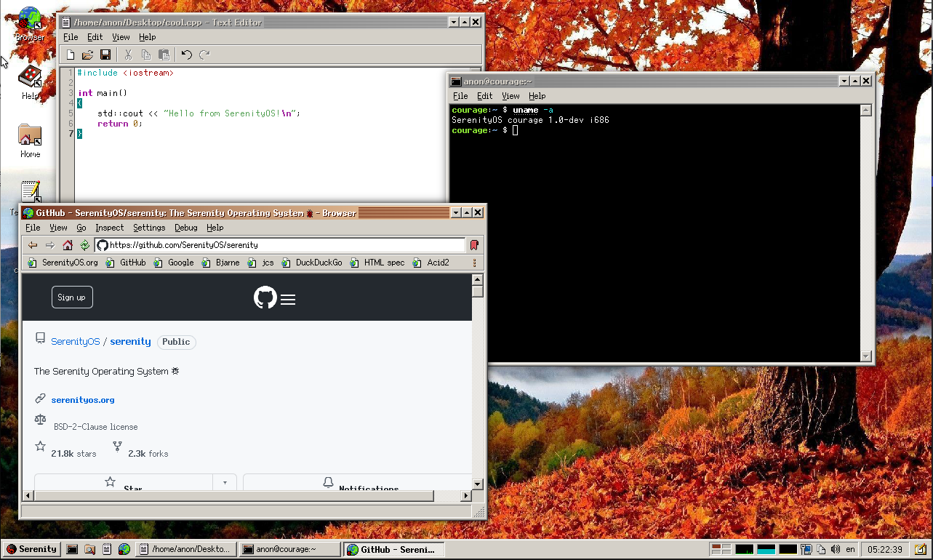Toggle the volume speaker icon in system tray
933x560 pixels.
point(836,549)
